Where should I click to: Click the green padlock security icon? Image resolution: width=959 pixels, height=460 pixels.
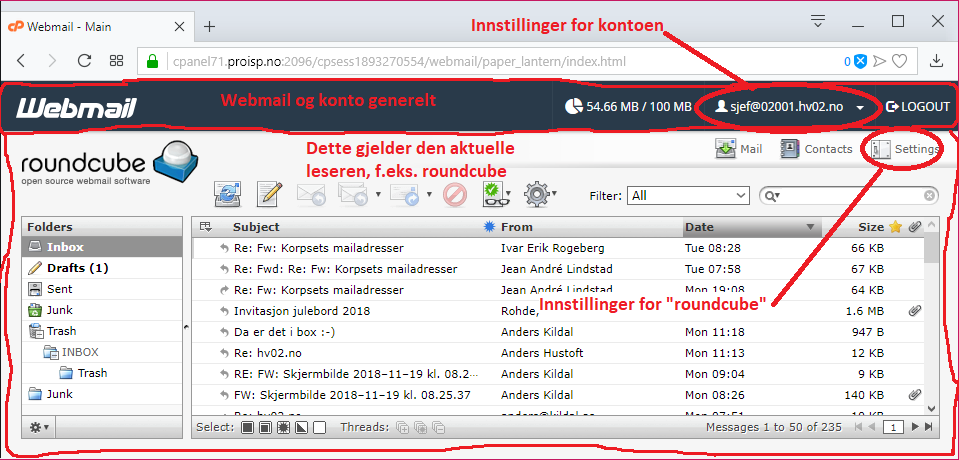pyautogui.click(x=153, y=61)
